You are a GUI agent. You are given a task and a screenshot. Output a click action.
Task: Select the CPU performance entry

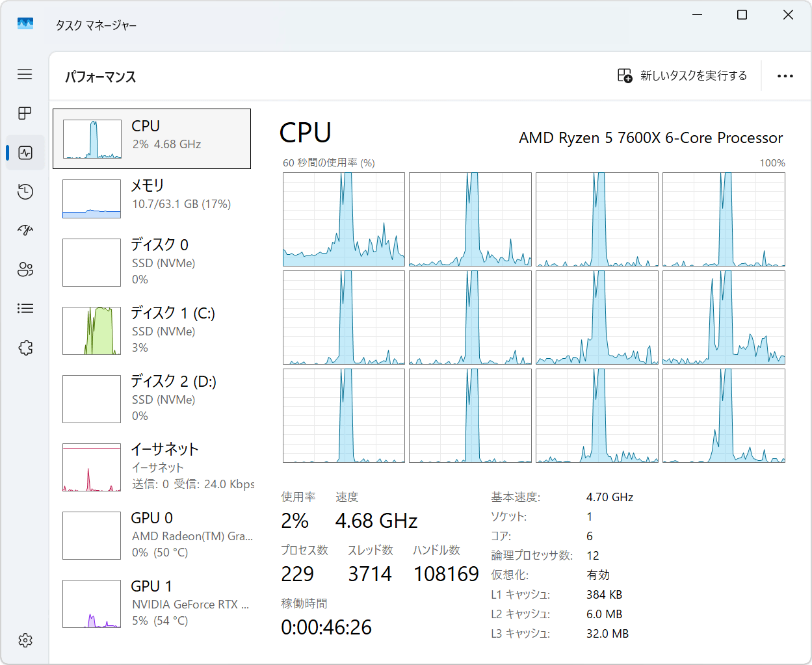(151, 138)
